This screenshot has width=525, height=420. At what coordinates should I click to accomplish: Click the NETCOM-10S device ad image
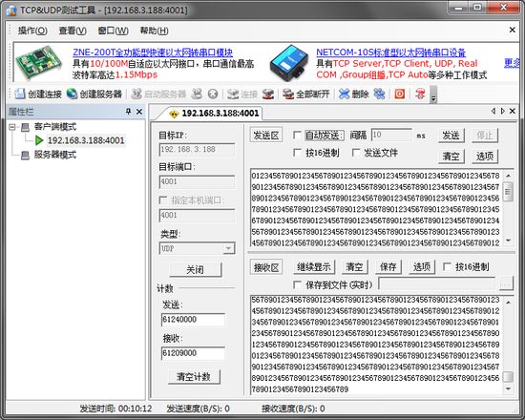289,63
